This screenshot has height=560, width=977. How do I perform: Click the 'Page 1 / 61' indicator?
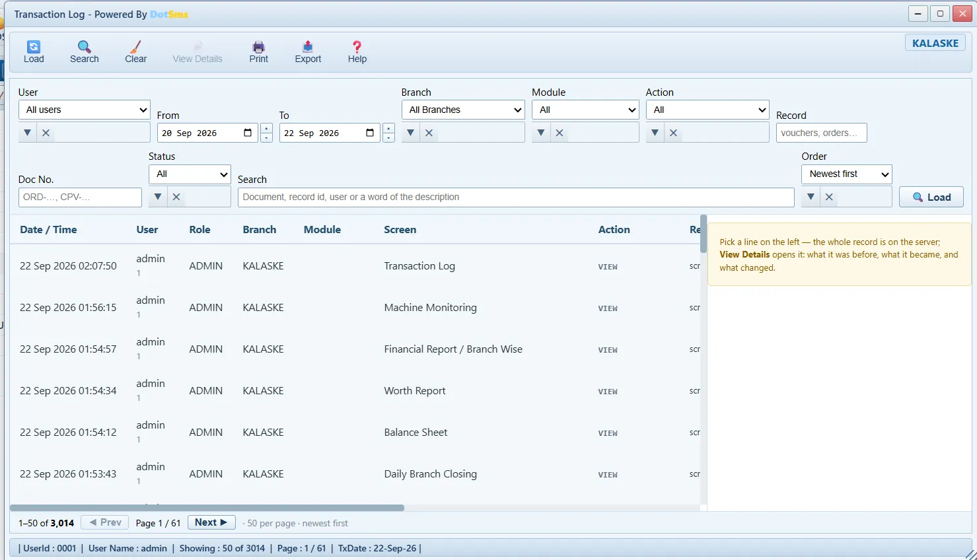[x=158, y=523]
